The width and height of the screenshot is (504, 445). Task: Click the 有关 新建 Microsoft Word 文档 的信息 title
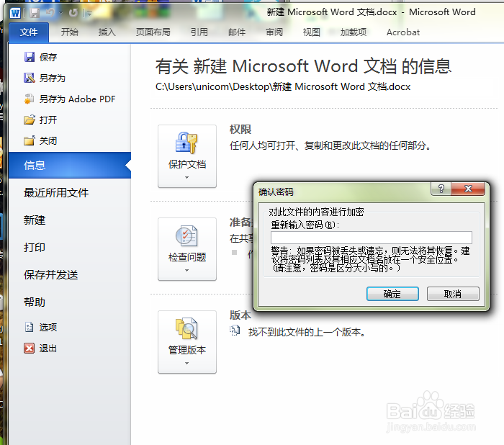(303, 66)
